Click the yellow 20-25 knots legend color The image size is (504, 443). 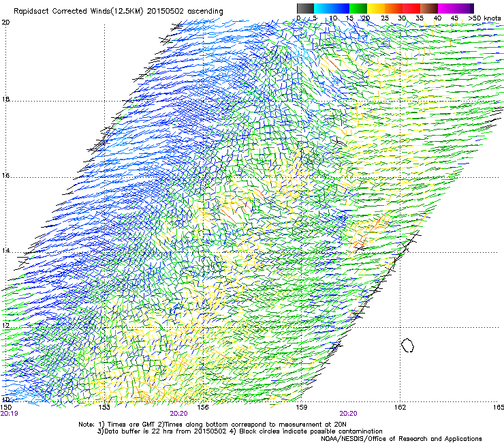pyautogui.click(x=376, y=8)
